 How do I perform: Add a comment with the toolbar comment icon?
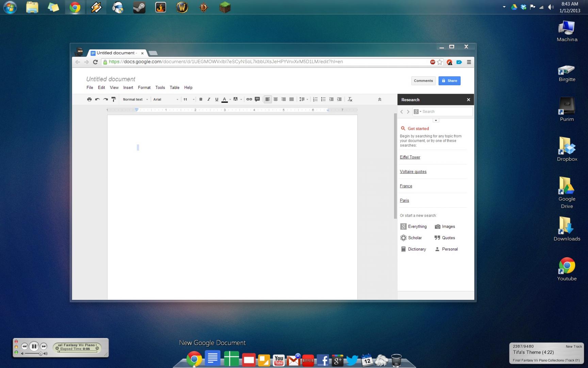257,99
